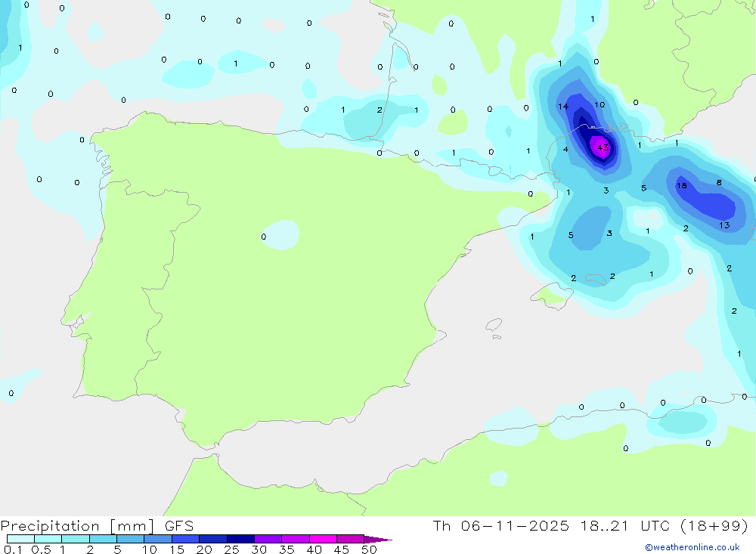This screenshot has height=554, width=756.
Task: Pick the 10–15 mm legend color box
Action: 158,539
